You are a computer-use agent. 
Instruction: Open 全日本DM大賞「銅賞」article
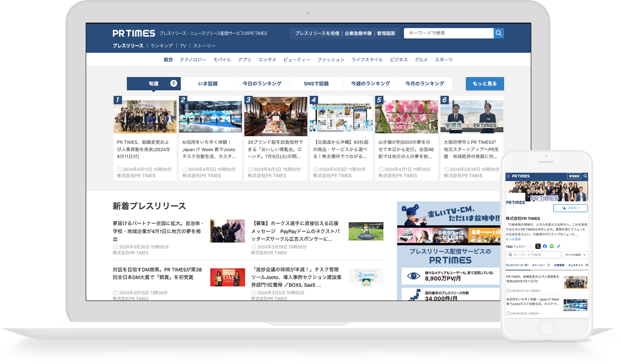(x=157, y=273)
